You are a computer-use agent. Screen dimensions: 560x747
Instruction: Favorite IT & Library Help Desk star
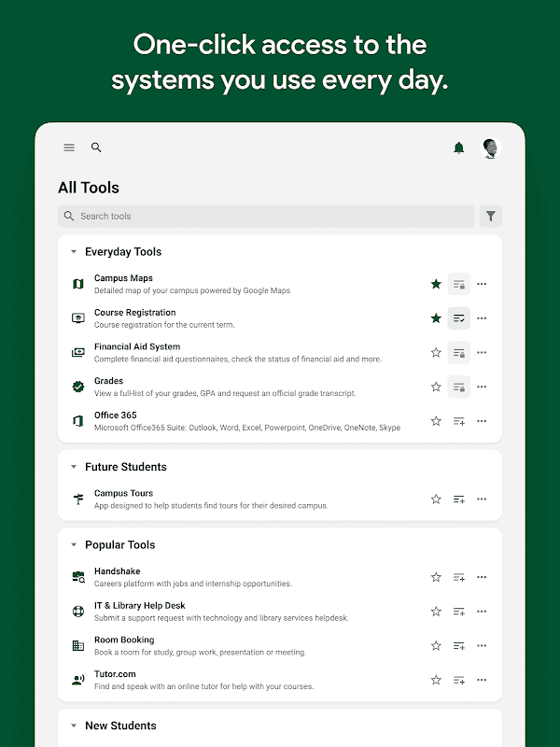click(436, 612)
